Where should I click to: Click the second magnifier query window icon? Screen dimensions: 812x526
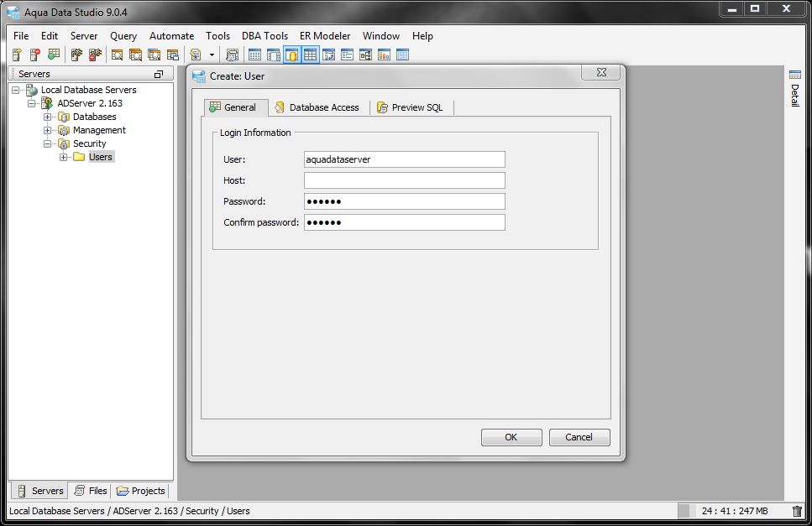point(136,55)
